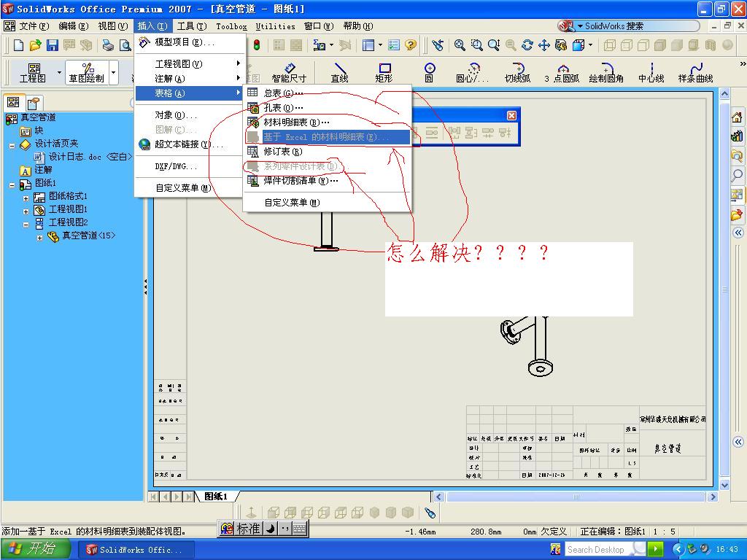The height and width of the screenshot is (560, 747).
Task: Switch to FeatureManager design tree tab
Action: 13,102
